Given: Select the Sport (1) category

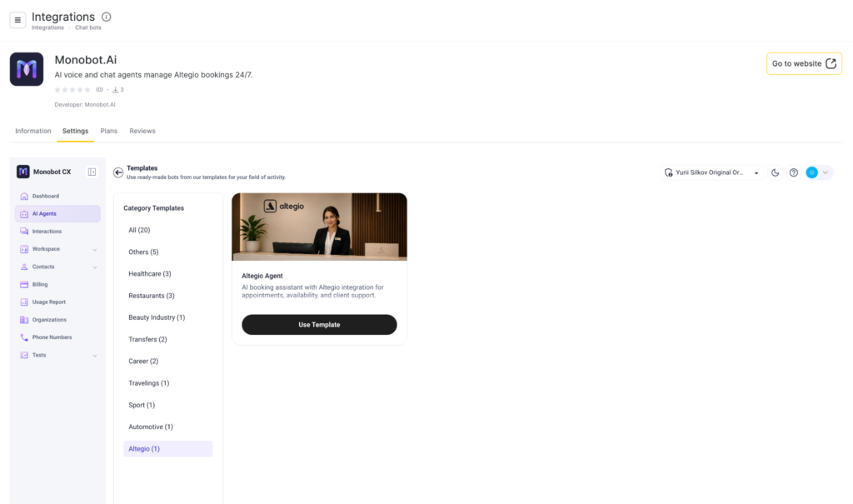Looking at the screenshot, I should pyautogui.click(x=167, y=405).
